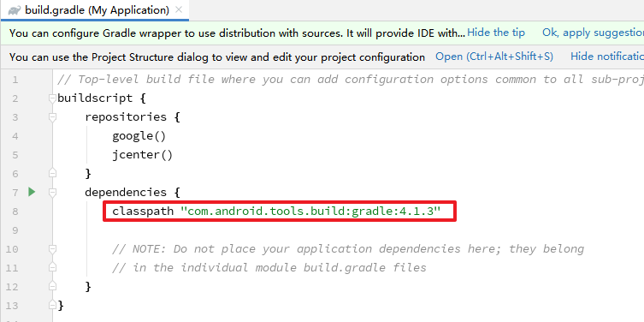
Task: Open Project Structure via Open link
Action: click(494, 57)
